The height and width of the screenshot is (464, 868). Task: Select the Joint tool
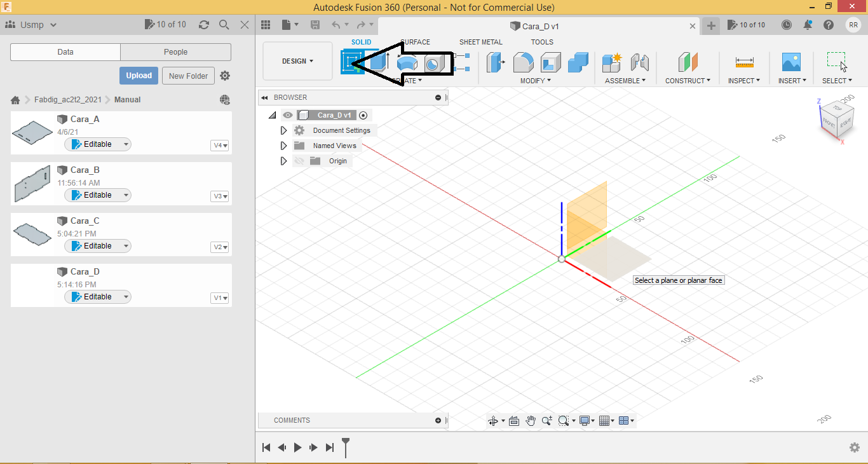[640, 62]
